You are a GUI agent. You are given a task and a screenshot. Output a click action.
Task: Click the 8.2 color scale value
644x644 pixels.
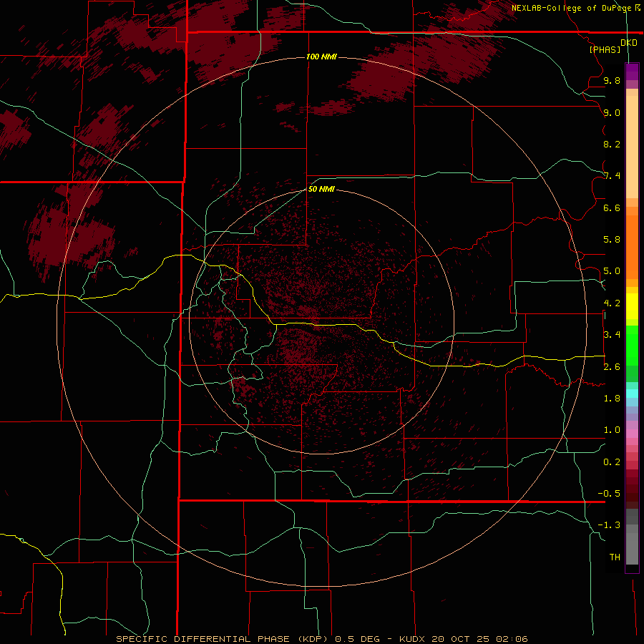[x=612, y=144]
